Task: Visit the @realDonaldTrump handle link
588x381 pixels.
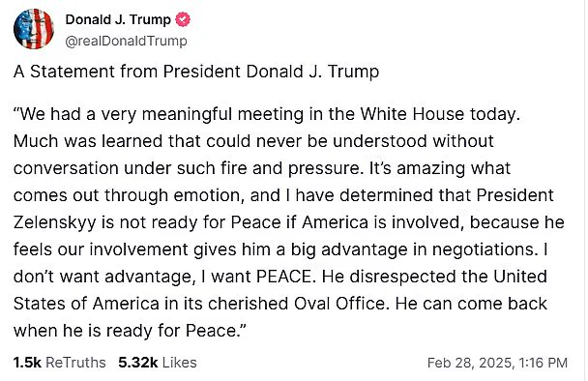Action: 126,41
